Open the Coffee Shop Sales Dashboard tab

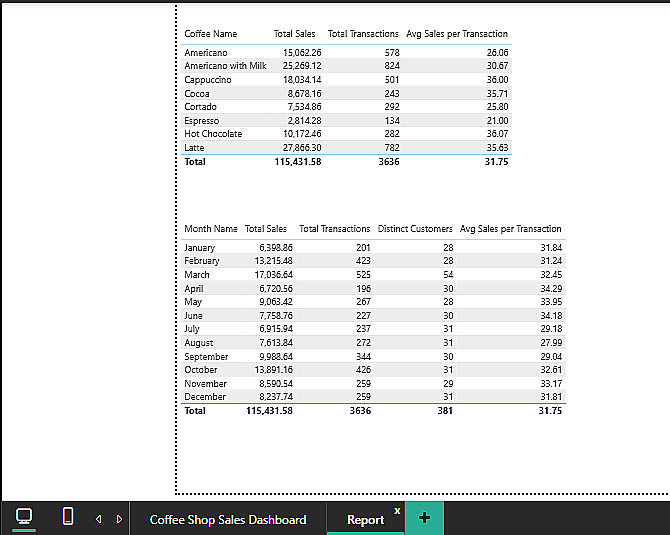point(228,519)
